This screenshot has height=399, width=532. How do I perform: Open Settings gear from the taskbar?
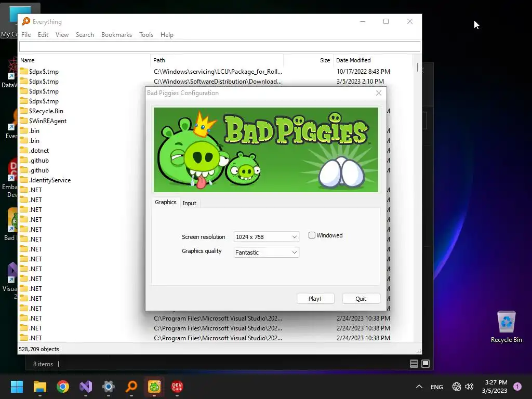tap(109, 387)
